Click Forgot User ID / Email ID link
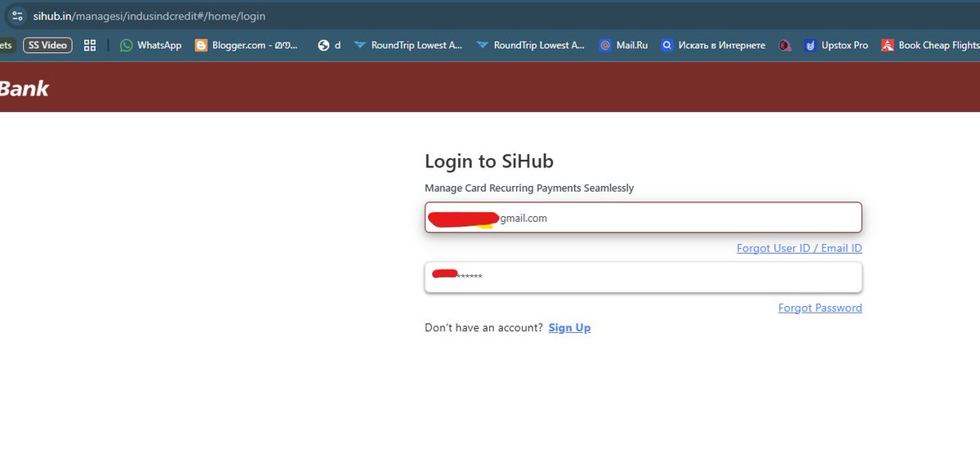980x457 pixels. click(x=800, y=248)
